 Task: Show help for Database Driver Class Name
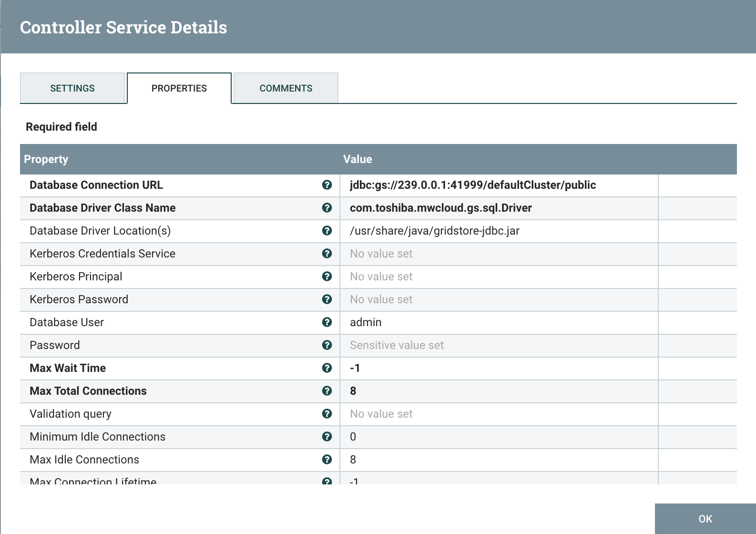coord(327,208)
